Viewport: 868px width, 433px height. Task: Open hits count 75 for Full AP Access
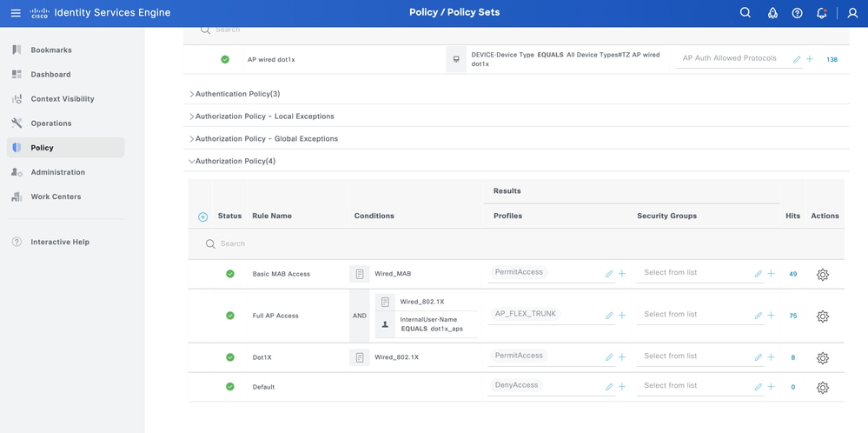(x=792, y=316)
